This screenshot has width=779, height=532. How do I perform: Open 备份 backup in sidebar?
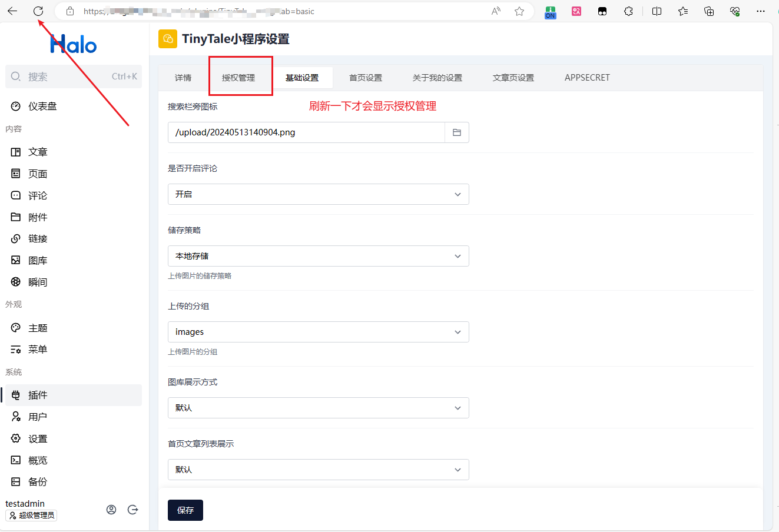[74, 481]
